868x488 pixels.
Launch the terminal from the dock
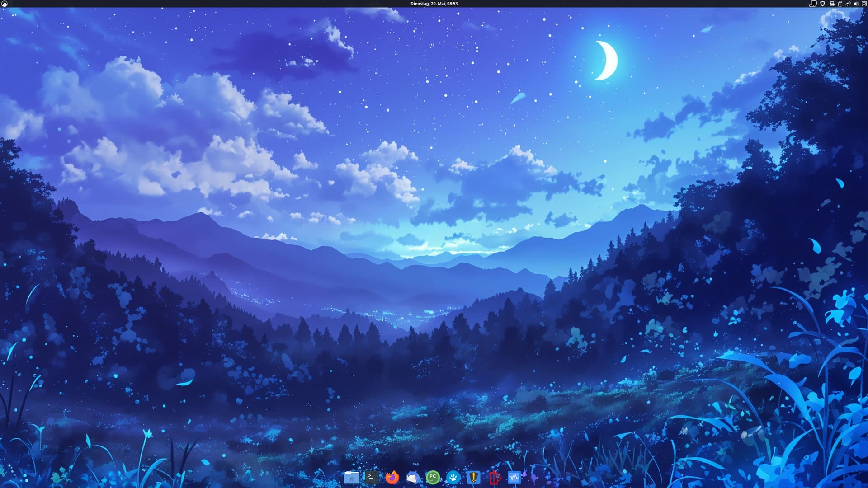click(372, 477)
